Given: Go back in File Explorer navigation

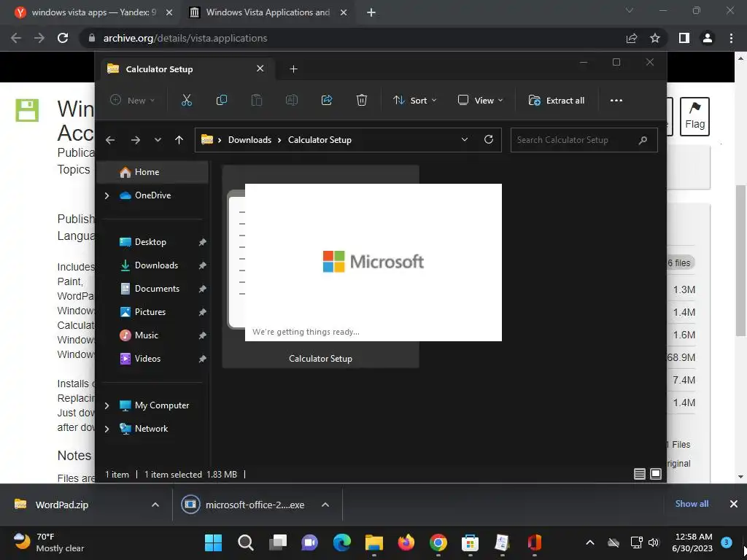Looking at the screenshot, I should [110, 140].
